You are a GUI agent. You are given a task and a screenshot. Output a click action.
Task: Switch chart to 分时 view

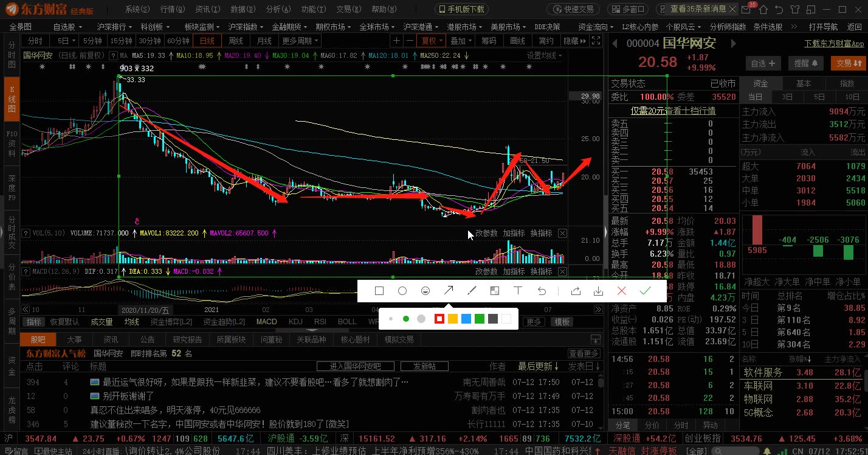(x=36, y=41)
